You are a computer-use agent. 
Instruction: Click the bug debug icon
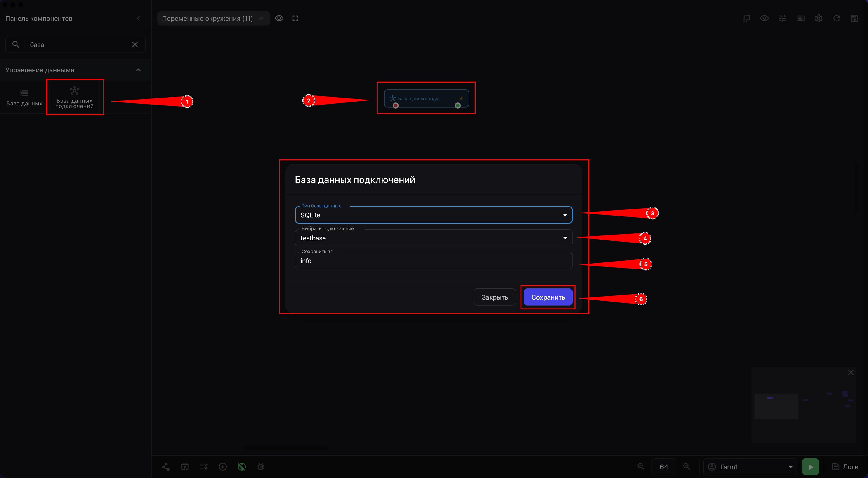261,466
